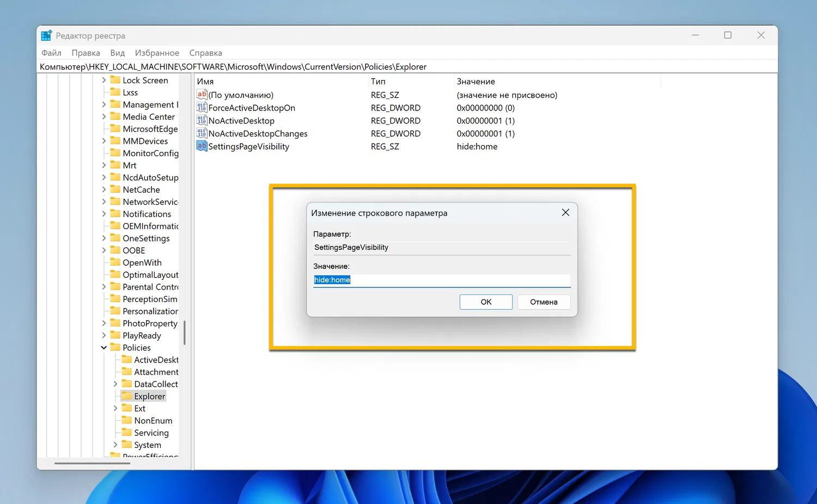Click the Policies folder icon
The width and height of the screenshot is (817, 504).
click(x=115, y=347)
